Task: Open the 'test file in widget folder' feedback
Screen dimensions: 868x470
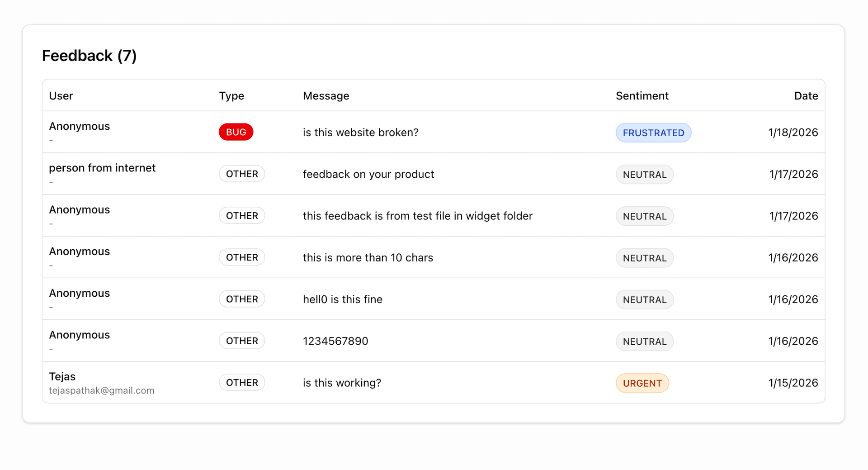Action: 417,216
